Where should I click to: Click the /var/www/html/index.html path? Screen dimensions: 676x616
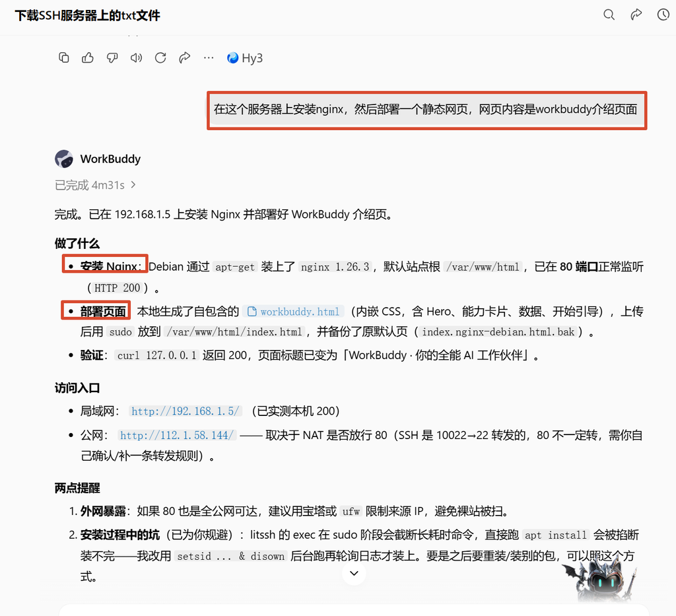coord(234,332)
